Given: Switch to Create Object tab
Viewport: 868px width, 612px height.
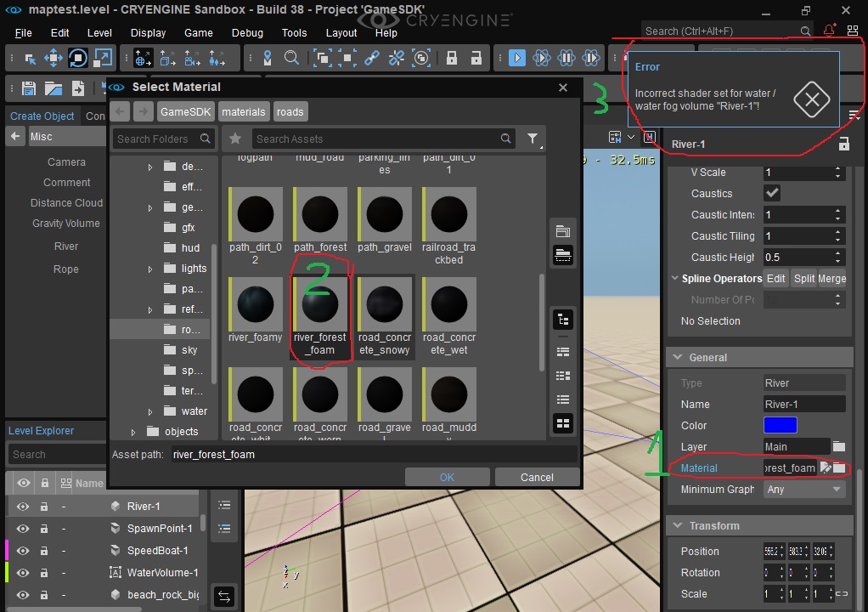Looking at the screenshot, I should point(42,116).
